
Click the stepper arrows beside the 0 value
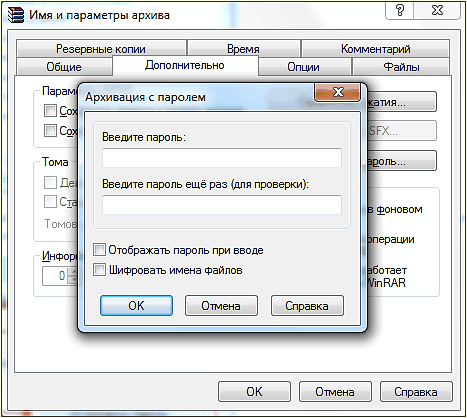[73, 276]
